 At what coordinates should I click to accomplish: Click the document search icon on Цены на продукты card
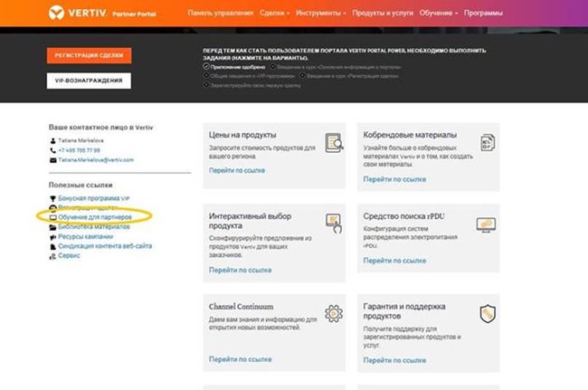point(334,143)
